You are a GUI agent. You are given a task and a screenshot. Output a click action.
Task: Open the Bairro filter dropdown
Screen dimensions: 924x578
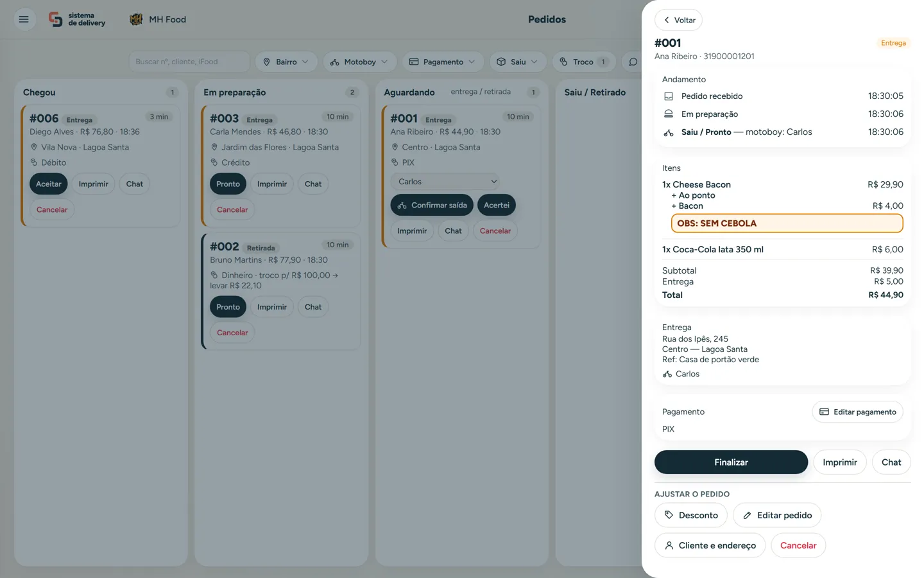286,62
